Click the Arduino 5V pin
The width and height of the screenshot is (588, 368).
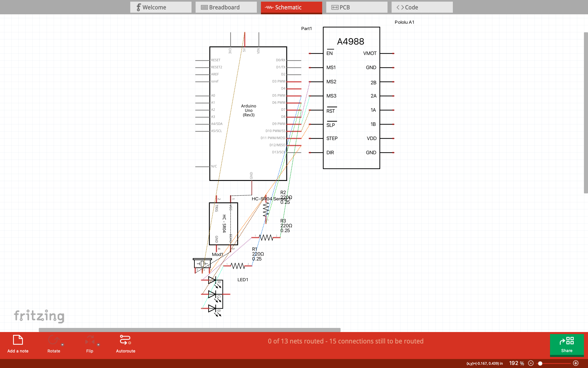click(x=245, y=39)
